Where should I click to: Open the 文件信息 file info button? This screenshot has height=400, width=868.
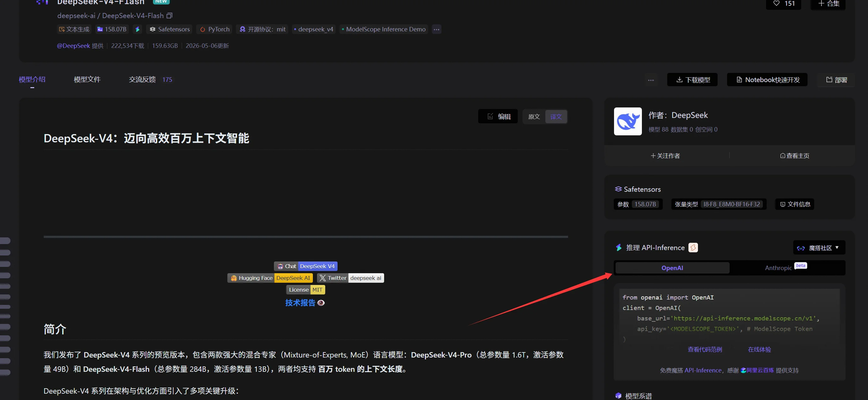pos(795,204)
